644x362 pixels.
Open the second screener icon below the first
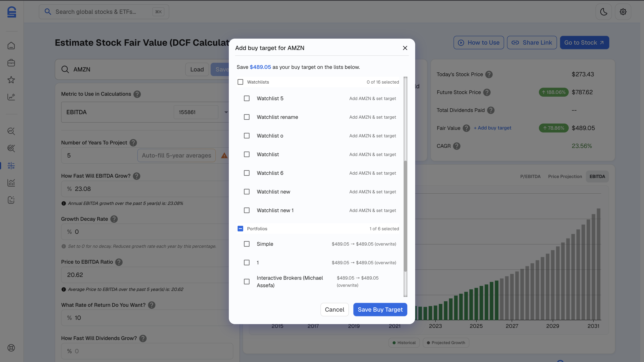11,148
